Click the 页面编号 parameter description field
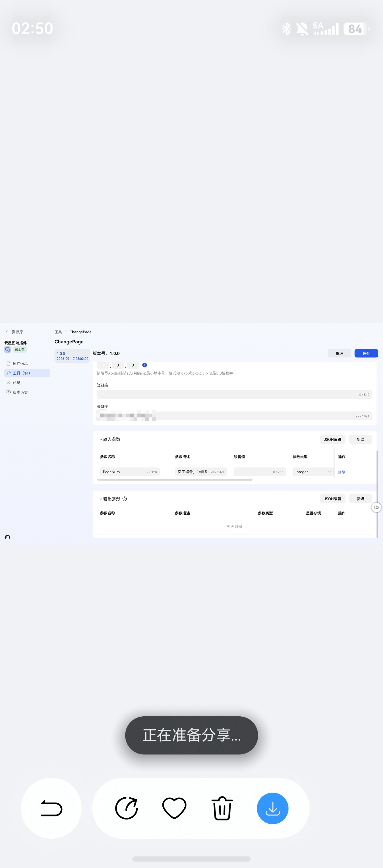 tap(201, 472)
